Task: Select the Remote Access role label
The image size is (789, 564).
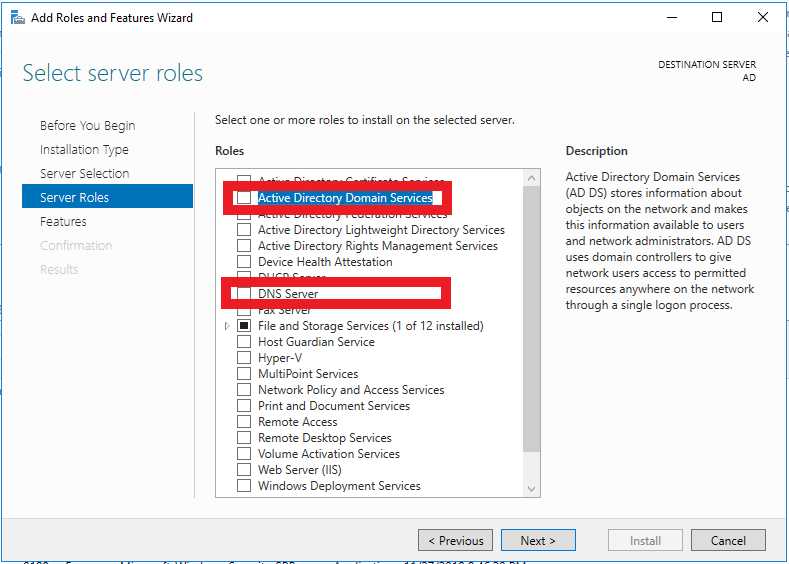Action: tap(297, 422)
